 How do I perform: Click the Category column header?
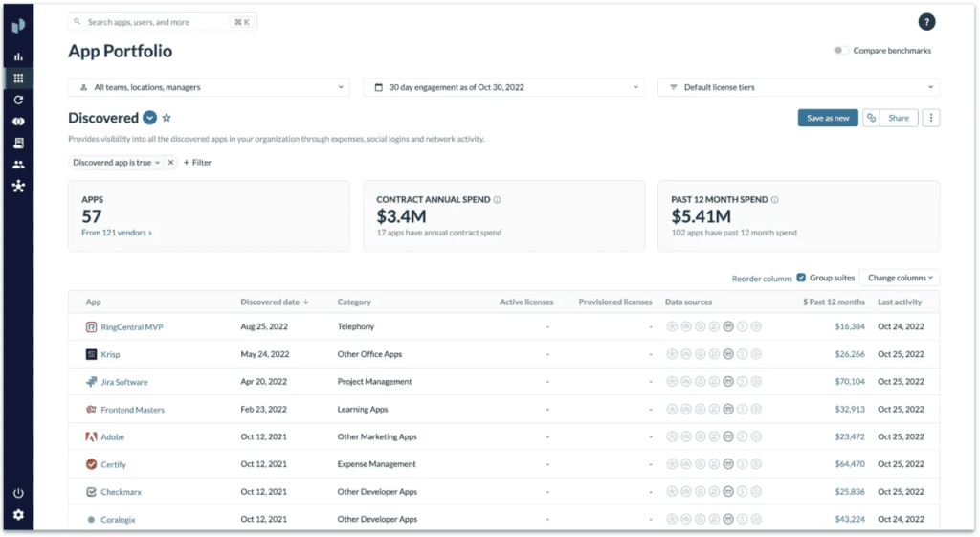pyautogui.click(x=354, y=302)
